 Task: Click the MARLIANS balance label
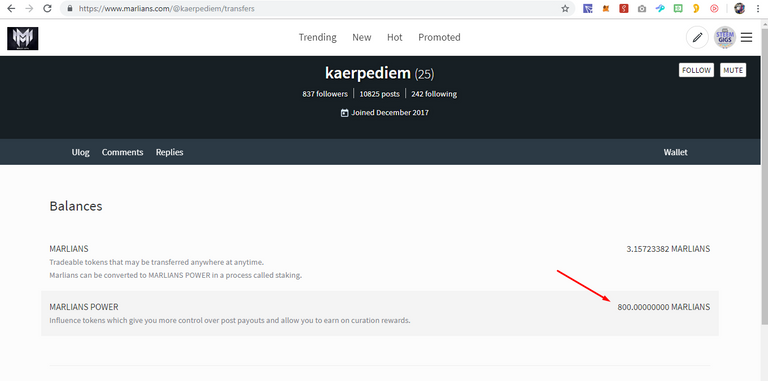coord(69,249)
